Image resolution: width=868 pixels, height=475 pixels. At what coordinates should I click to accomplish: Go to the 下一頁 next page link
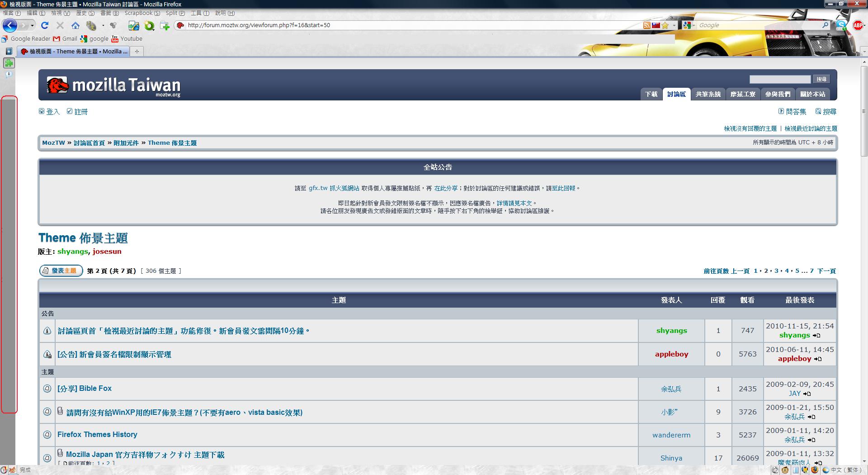tap(826, 271)
